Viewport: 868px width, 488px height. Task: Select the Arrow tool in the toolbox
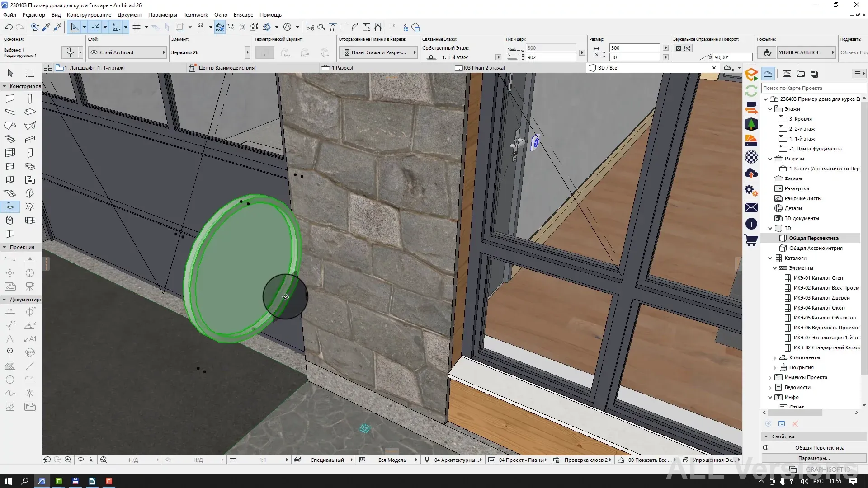coord(10,73)
